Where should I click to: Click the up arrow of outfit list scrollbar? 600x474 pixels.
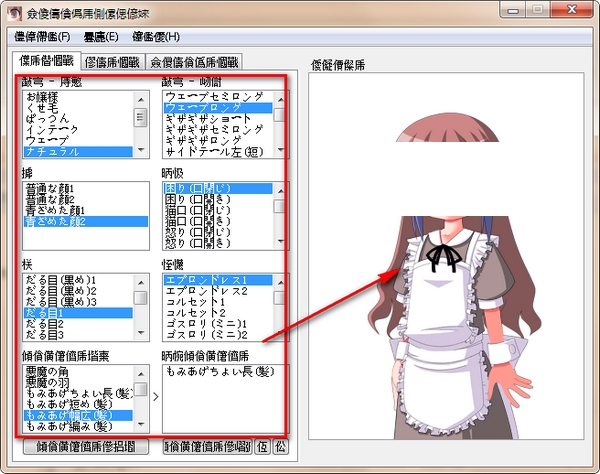(x=281, y=282)
